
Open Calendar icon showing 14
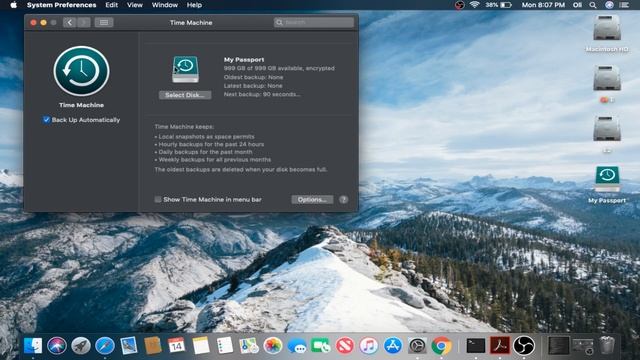click(x=176, y=346)
